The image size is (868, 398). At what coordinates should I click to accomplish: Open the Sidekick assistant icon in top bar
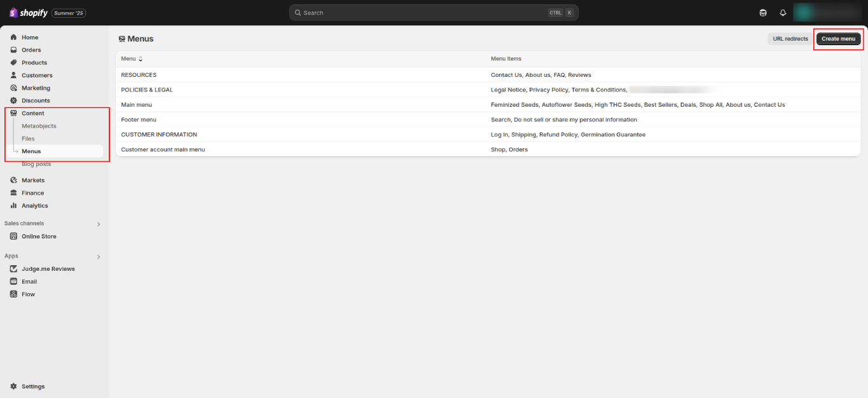click(763, 13)
